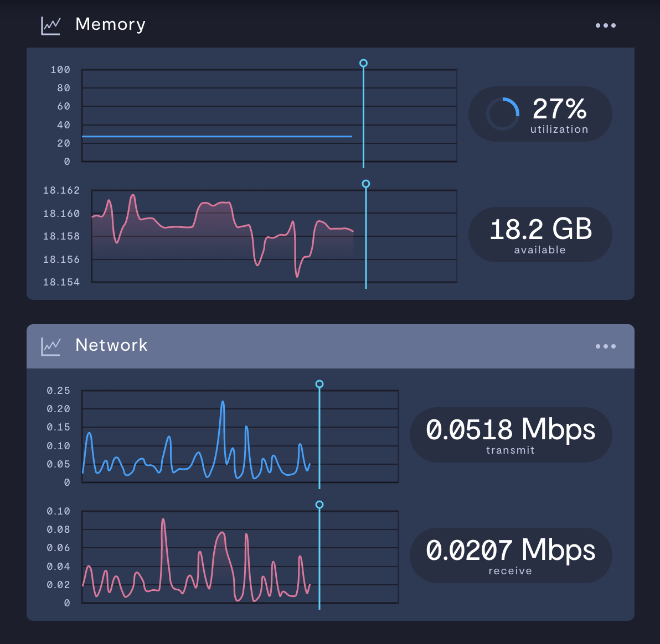This screenshot has height=644, width=660.
Task: Open the Network panel three-dot menu
Action: (x=605, y=346)
